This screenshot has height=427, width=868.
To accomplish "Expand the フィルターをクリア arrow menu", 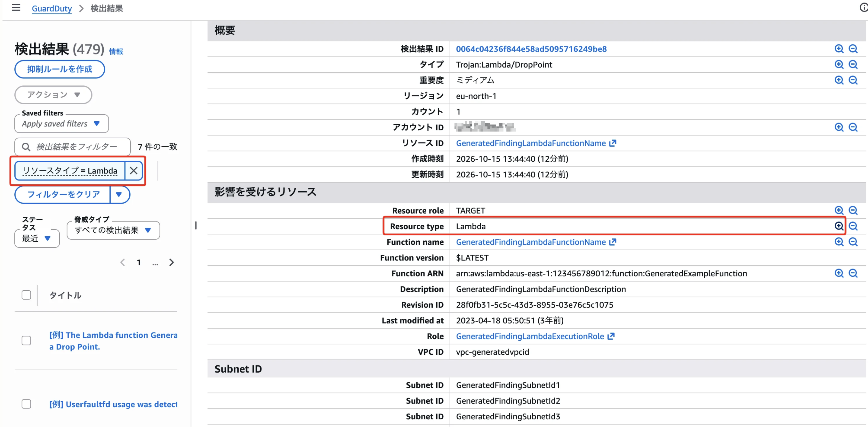I will point(119,195).
